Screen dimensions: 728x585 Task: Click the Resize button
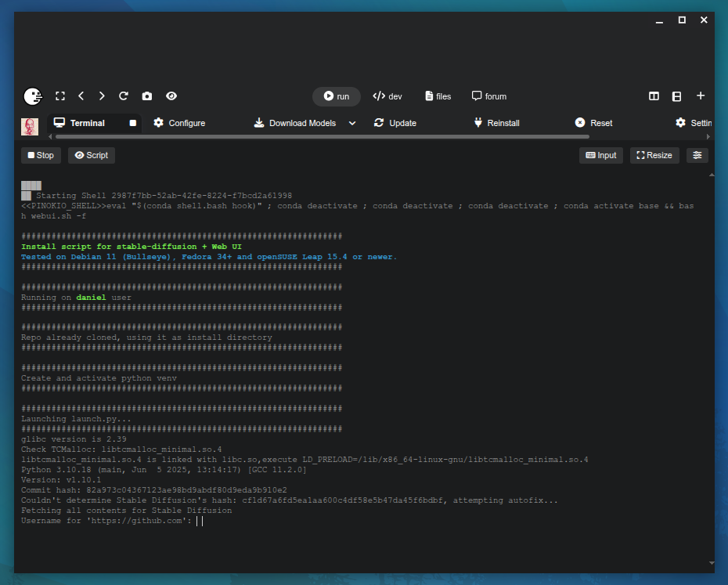(x=654, y=155)
